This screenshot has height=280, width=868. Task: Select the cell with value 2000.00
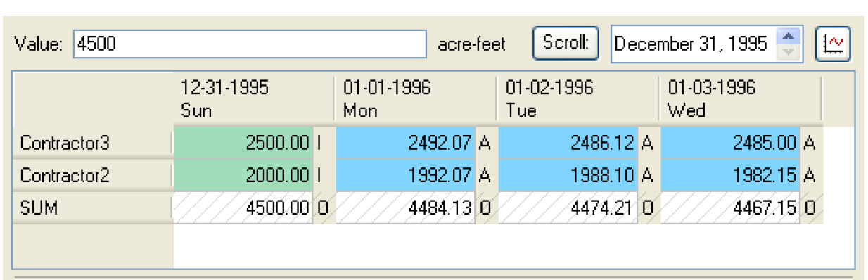pos(243,176)
